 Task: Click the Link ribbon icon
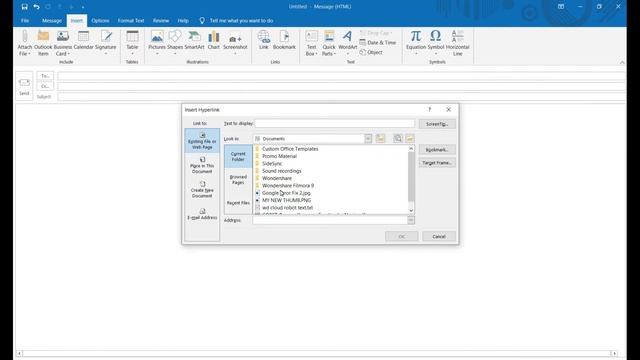(x=264, y=41)
